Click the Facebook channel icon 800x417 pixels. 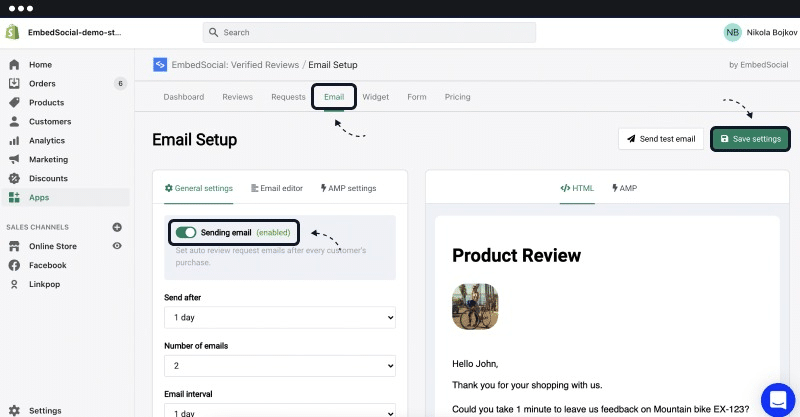(x=14, y=265)
